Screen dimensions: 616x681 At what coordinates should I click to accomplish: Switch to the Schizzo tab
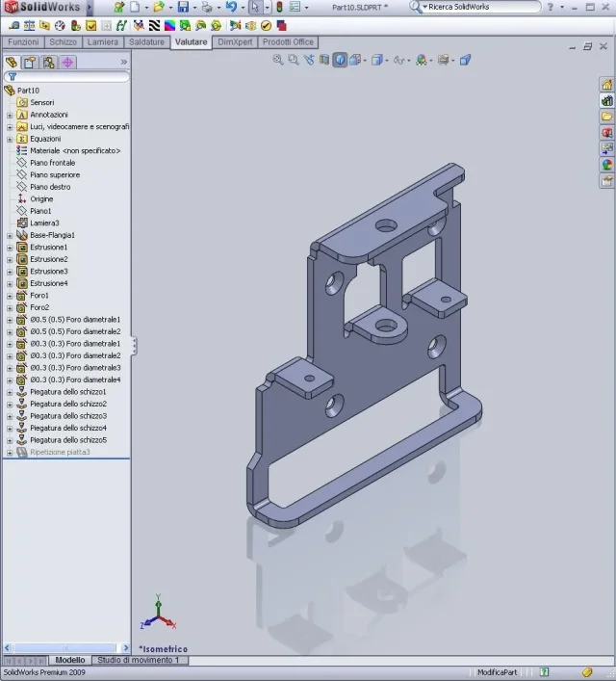point(63,42)
